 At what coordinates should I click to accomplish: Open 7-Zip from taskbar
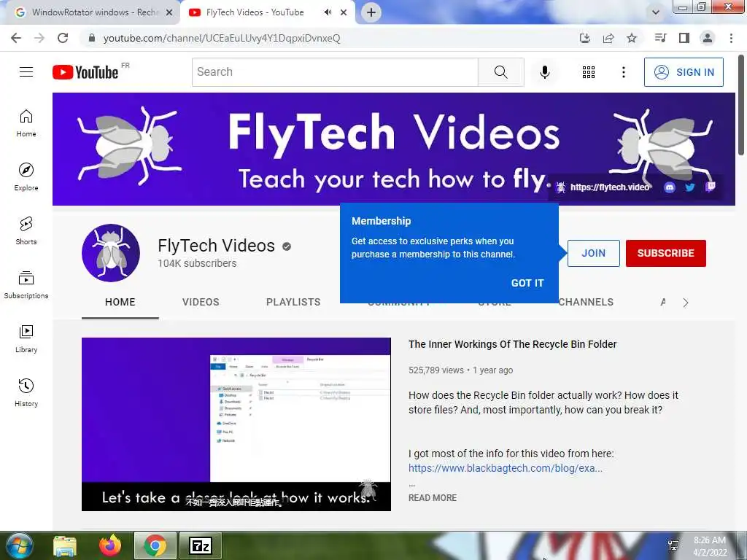(200, 545)
